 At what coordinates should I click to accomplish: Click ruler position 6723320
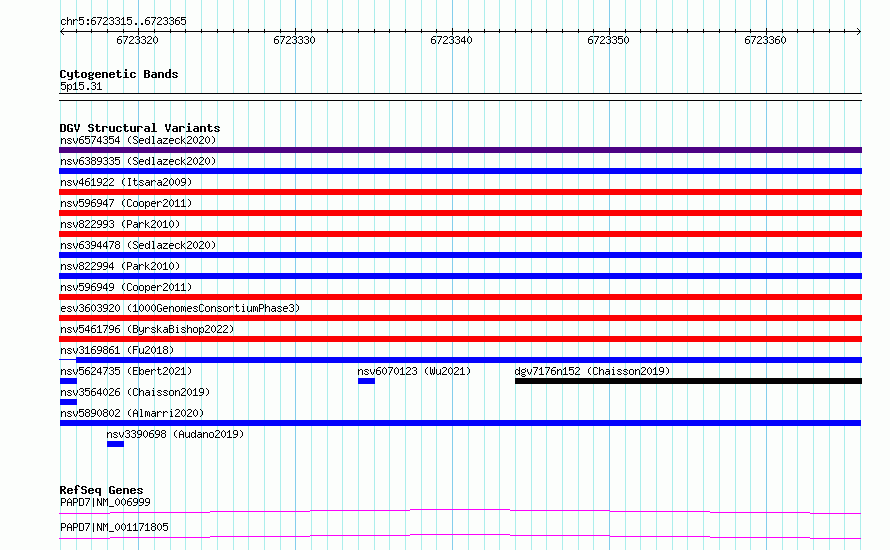[137, 40]
